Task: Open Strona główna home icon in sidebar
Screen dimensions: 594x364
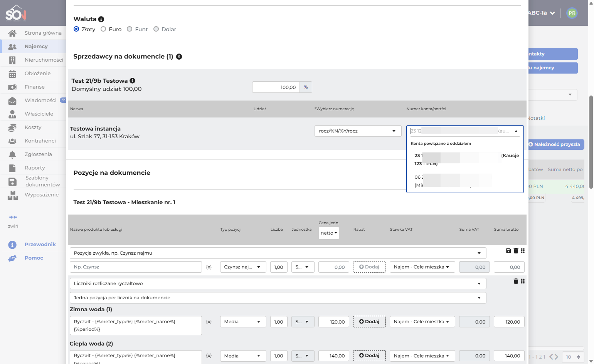Action: click(x=12, y=33)
